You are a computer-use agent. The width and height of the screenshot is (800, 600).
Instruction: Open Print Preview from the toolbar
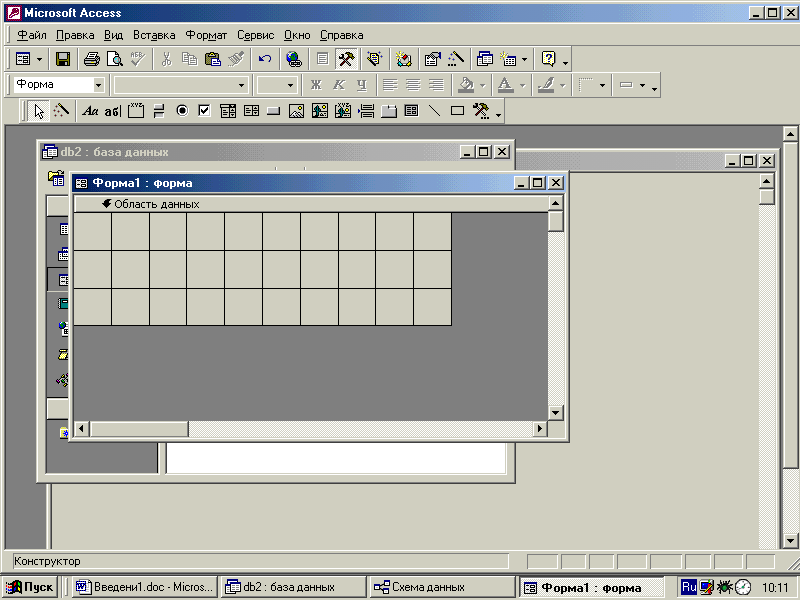tap(115, 59)
